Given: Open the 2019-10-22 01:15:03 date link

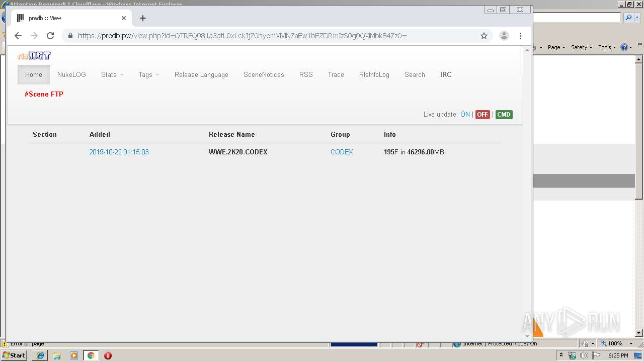Looking at the screenshot, I should coord(119,152).
